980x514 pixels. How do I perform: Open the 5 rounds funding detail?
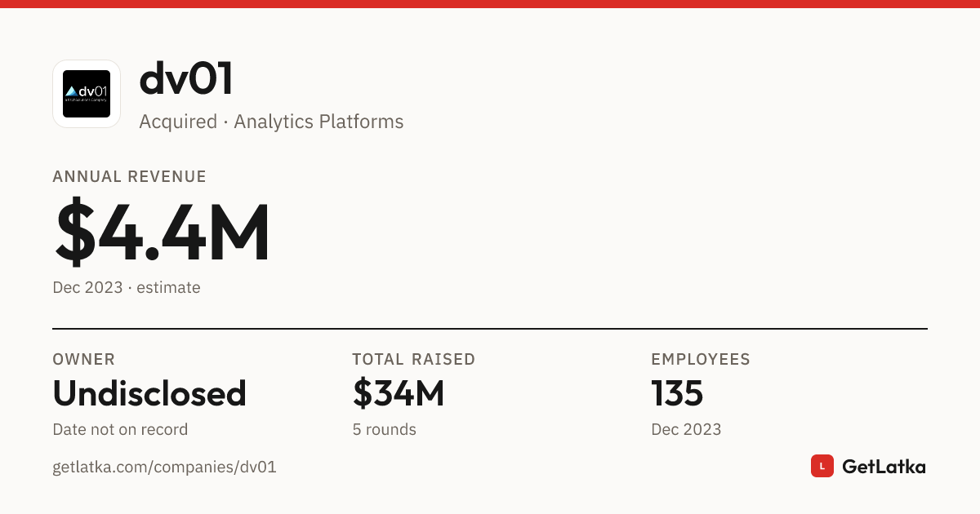point(384,429)
